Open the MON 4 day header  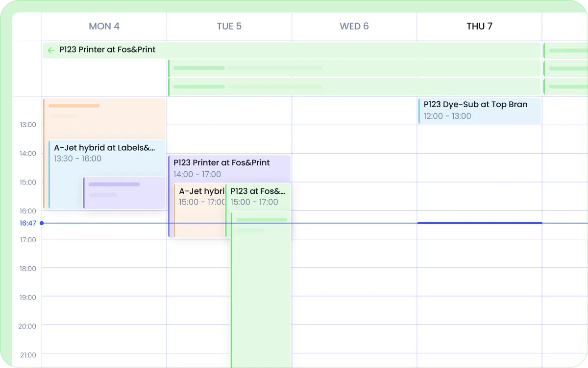(104, 26)
